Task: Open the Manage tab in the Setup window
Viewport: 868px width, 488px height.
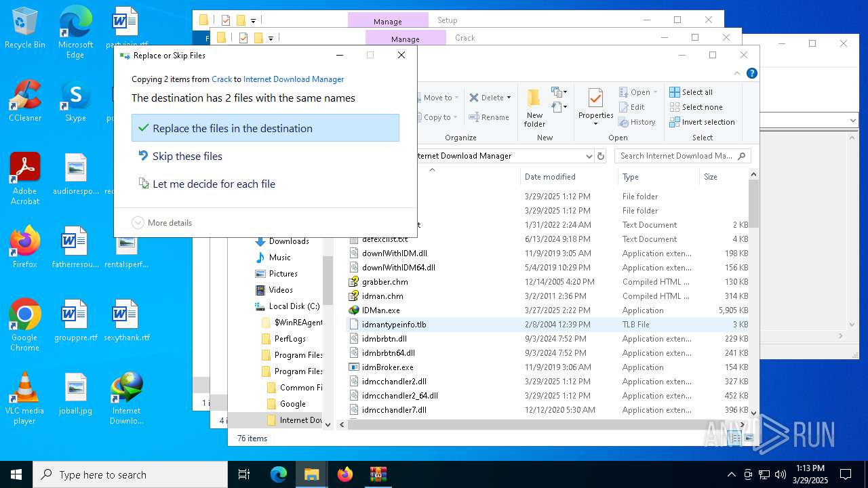Action: (388, 21)
